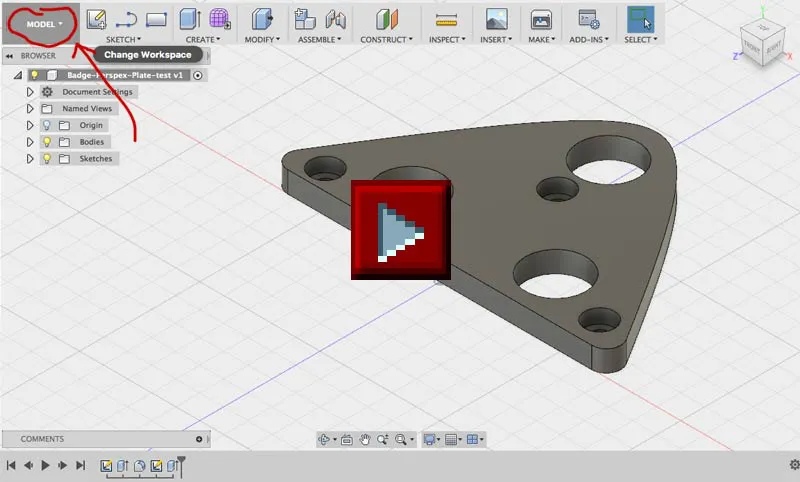
Task: Expand the Origin folder
Action: pyautogui.click(x=30, y=125)
